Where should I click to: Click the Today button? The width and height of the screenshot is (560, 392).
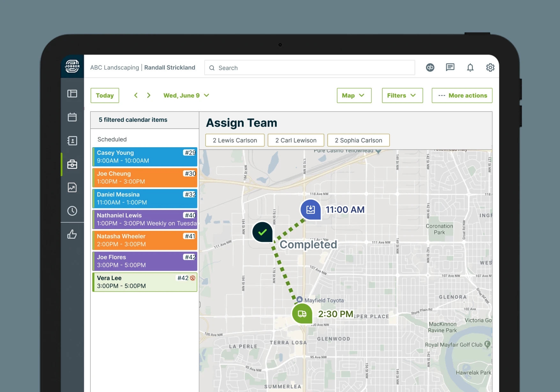pyautogui.click(x=105, y=96)
